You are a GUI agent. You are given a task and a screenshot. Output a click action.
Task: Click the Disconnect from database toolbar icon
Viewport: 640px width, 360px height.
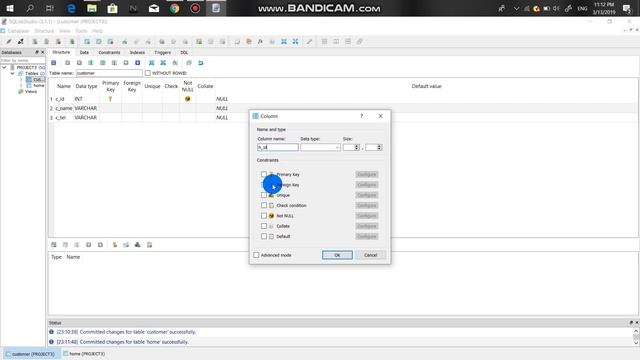[x=20, y=42]
